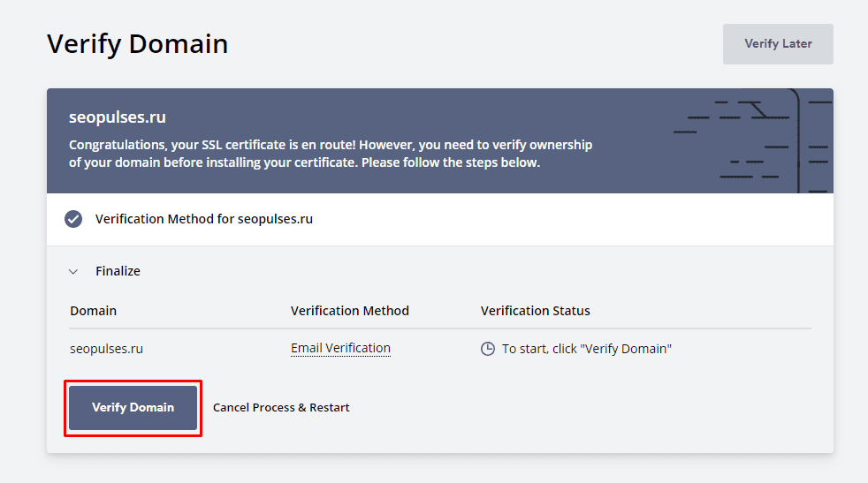The width and height of the screenshot is (868, 483).
Task: Click Cancel Process & Restart link
Action: tap(281, 407)
